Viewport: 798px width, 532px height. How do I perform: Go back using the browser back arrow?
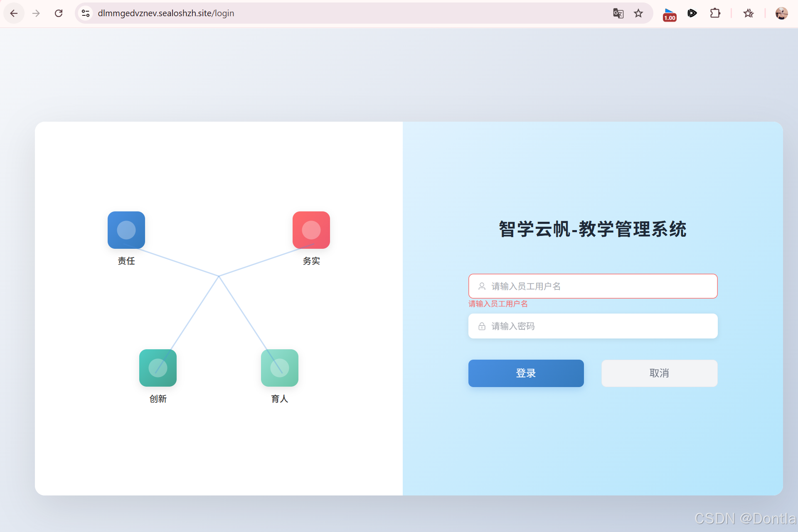click(14, 13)
